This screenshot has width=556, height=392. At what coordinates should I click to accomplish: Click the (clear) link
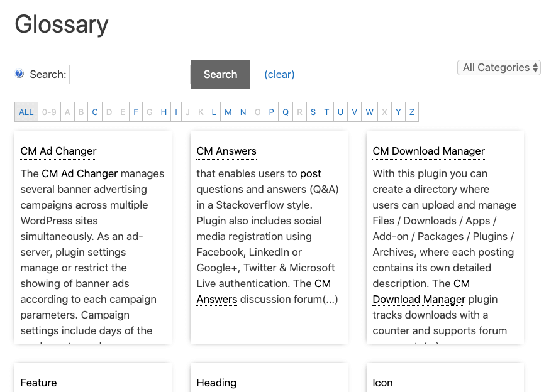click(x=279, y=74)
